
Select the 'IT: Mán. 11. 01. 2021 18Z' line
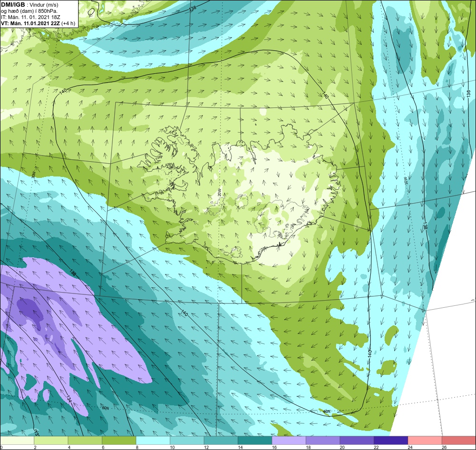[x=30, y=17]
